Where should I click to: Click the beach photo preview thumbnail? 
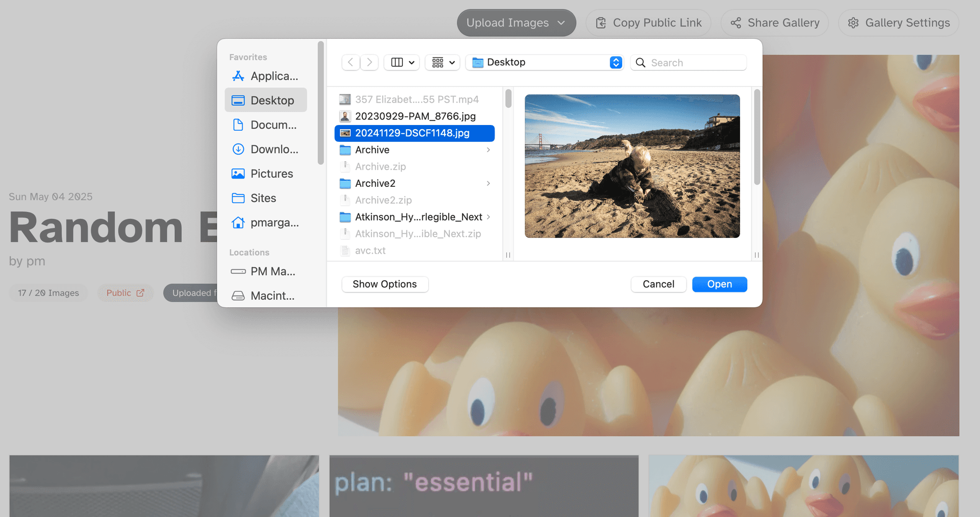(x=632, y=166)
